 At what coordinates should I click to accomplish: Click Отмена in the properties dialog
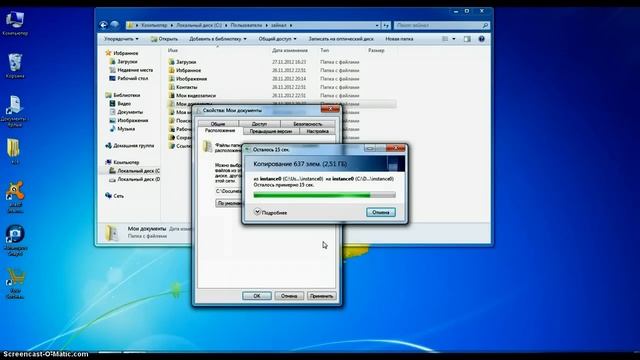coord(289,296)
